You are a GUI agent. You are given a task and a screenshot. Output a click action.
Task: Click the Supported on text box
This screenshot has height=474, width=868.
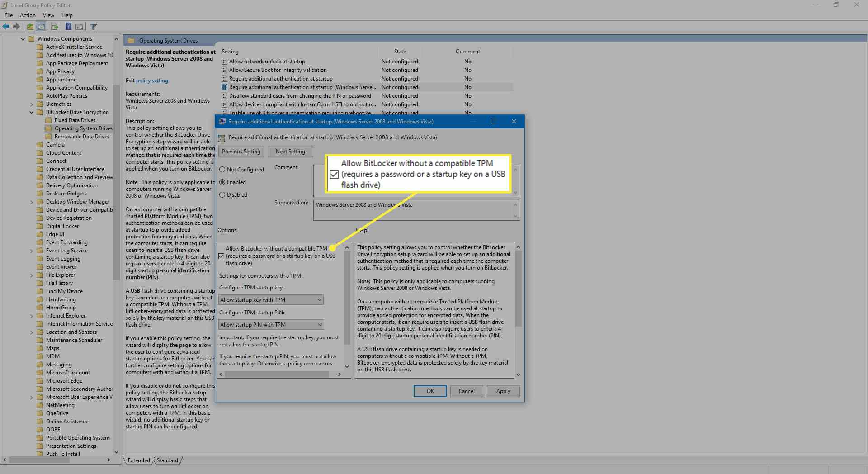(416, 210)
